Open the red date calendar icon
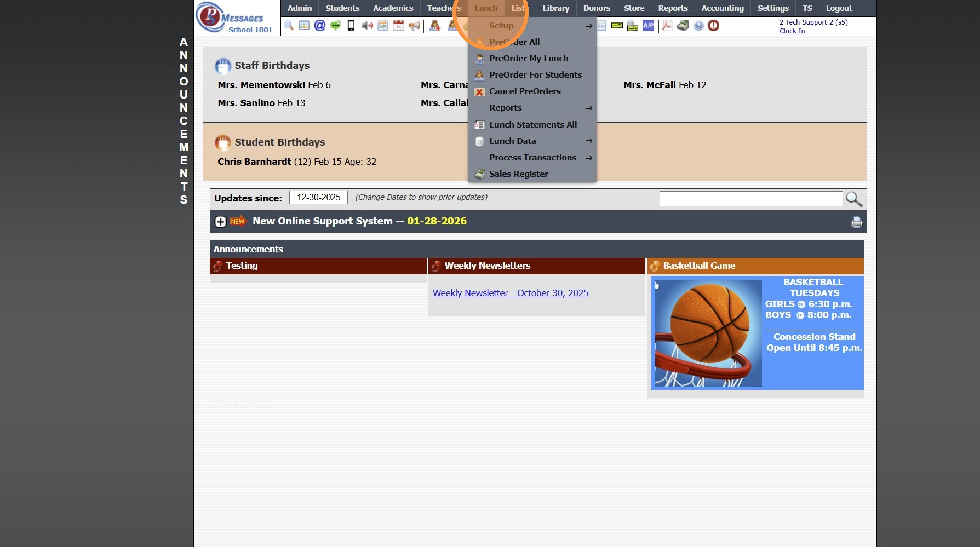Image resolution: width=980 pixels, height=547 pixels. 398,26
